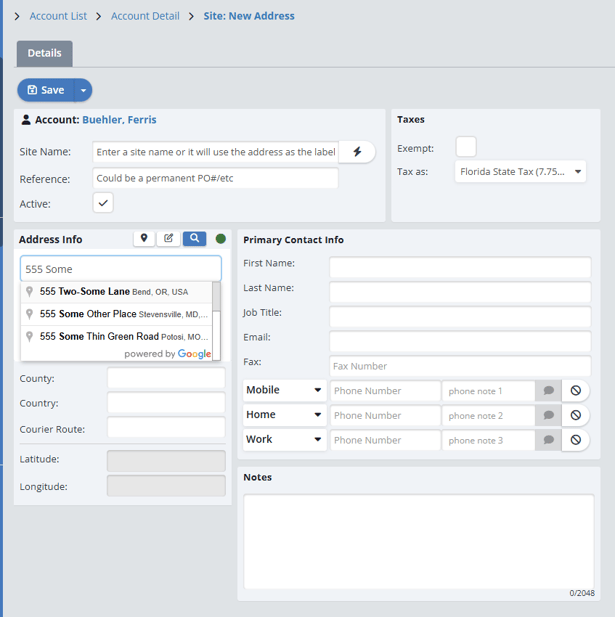Open the Home phone type dropdown
This screenshot has height=617, width=615.
[x=284, y=415]
